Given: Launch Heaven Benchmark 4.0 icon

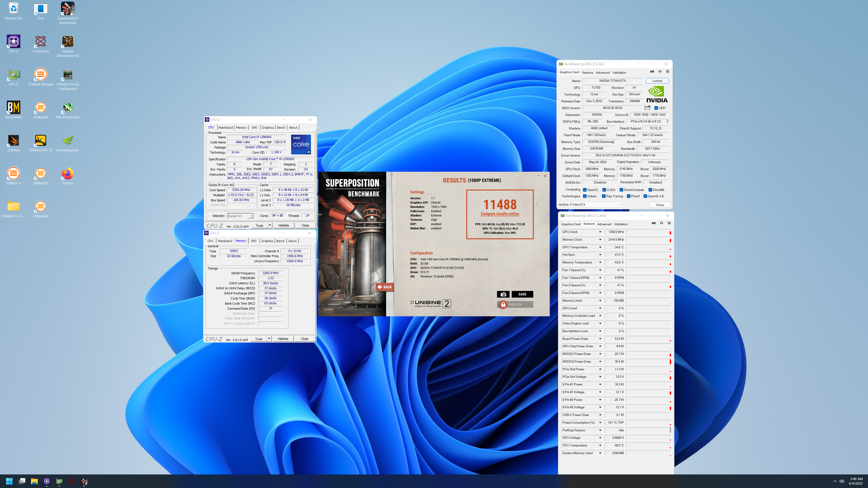Looking at the screenshot, I should [x=68, y=46].
